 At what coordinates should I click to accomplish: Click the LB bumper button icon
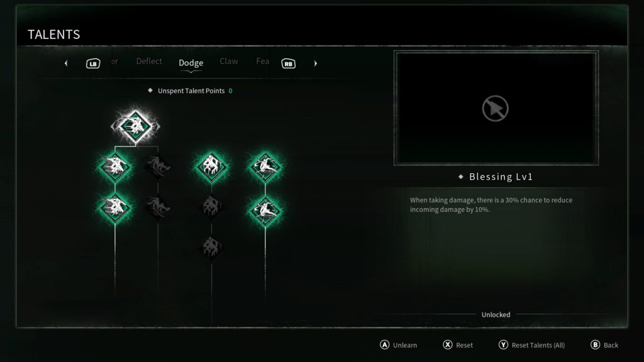(93, 63)
